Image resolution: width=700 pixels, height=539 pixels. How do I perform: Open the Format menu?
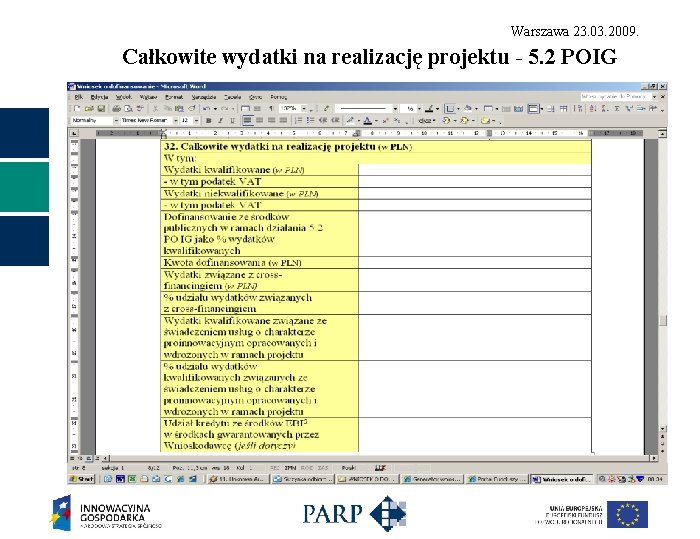tap(174, 96)
